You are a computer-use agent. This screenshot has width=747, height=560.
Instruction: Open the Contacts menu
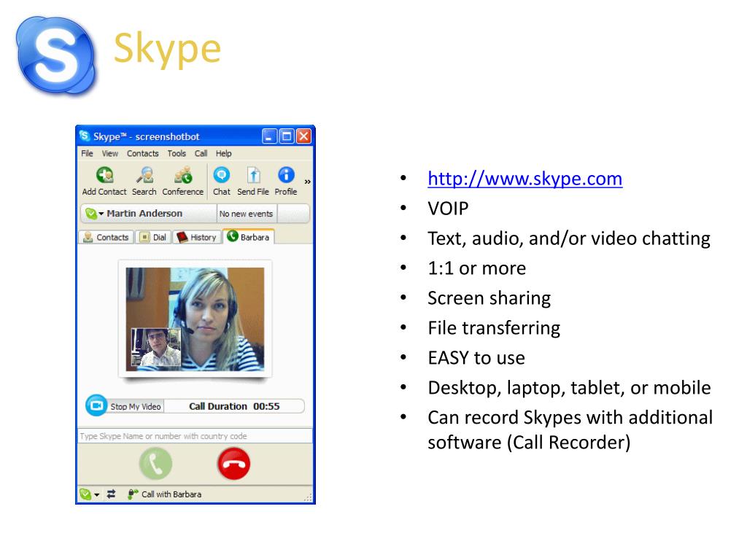click(142, 153)
